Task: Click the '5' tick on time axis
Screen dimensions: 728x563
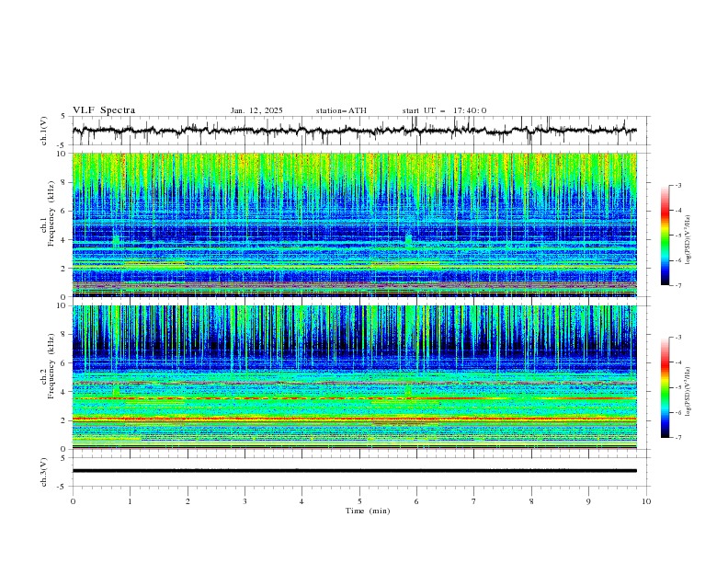Action: coord(359,501)
